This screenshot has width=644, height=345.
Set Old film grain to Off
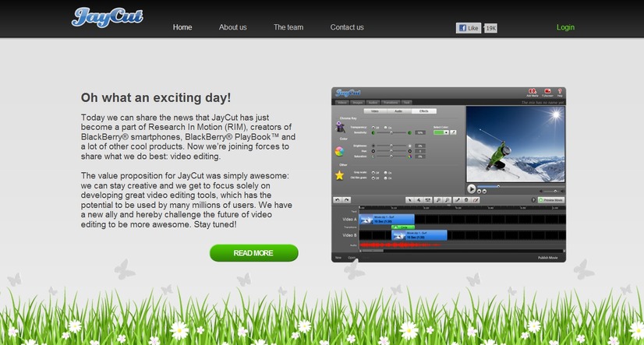373,178
